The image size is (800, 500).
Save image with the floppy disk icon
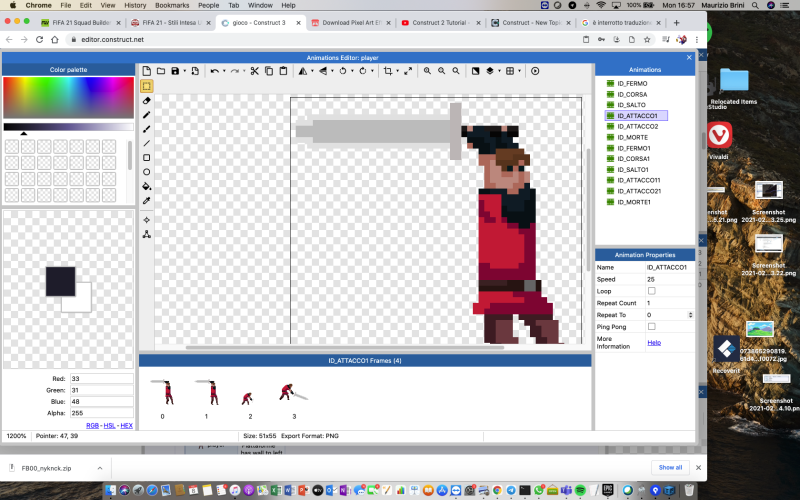pos(175,71)
